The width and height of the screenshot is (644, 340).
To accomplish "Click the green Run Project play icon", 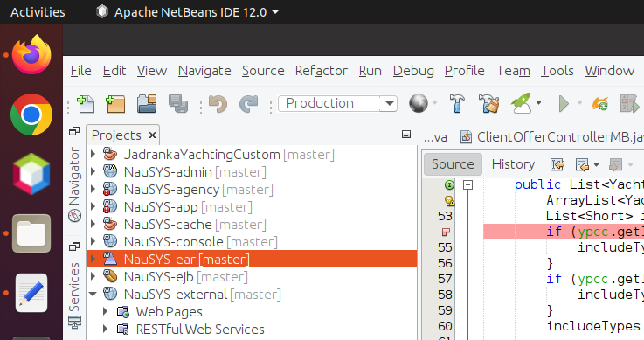I will click(564, 103).
